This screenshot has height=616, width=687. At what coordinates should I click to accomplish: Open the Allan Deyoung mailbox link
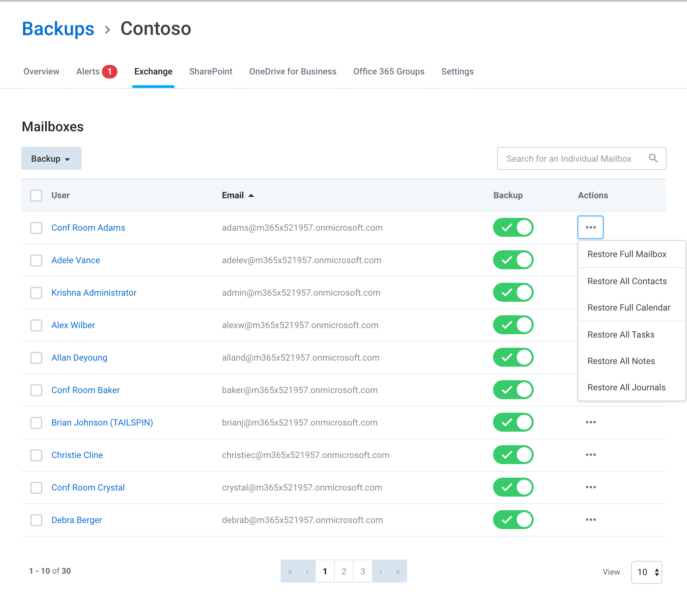coord(79,358)
